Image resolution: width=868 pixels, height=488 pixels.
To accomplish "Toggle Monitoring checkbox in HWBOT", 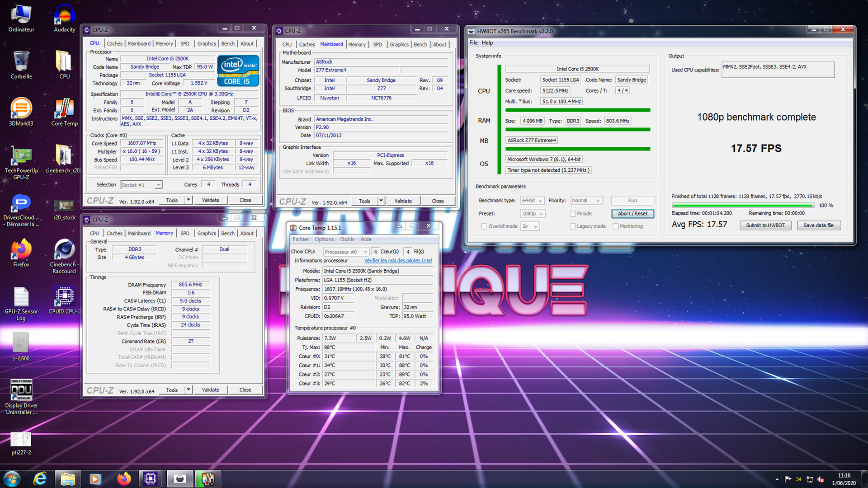I will [615, 226].
